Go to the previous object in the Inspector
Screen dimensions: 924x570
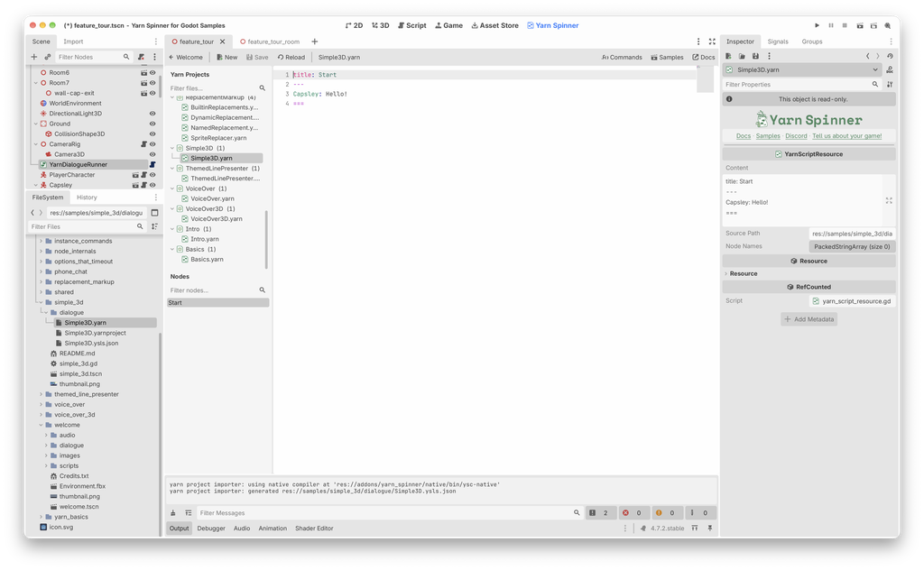[867, 56]
